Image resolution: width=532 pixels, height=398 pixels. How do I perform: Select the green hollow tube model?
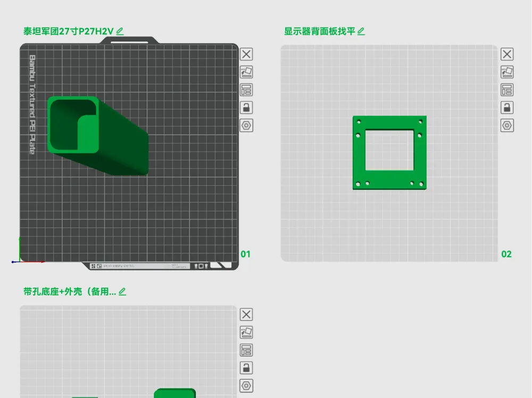pyautogui.click(x=98, y=136)
